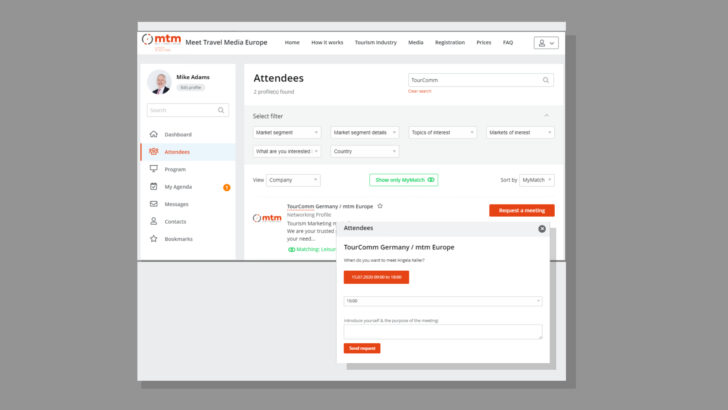Click the Dashboard home icon in sidebar
Screen dimensions: 728x410
(x=153, y=134)
